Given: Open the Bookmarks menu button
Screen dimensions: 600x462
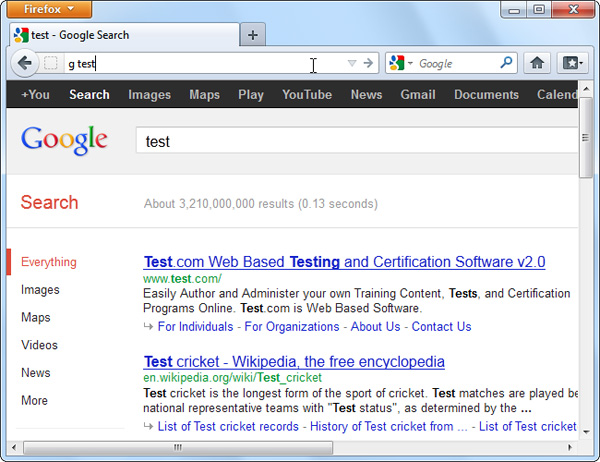Looking at the screenshot, I should (x=572, y=63).
